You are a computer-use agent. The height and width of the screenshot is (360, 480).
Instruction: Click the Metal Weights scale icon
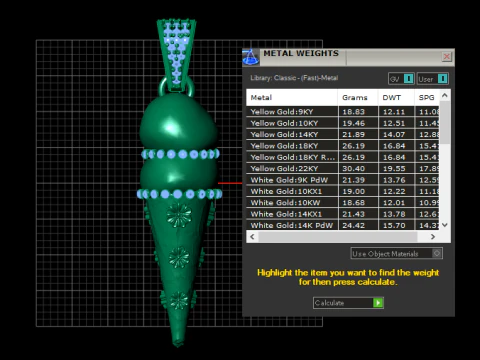[x=251, y=57]
